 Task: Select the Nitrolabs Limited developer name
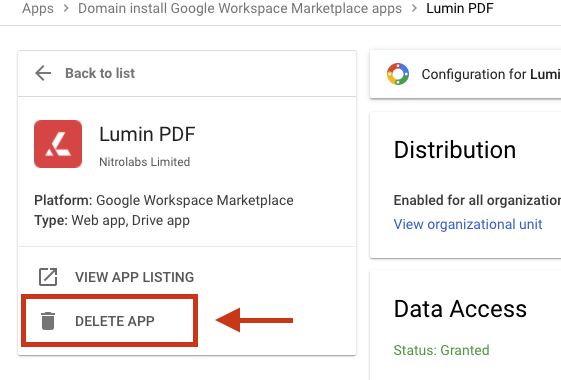[145, 162]
